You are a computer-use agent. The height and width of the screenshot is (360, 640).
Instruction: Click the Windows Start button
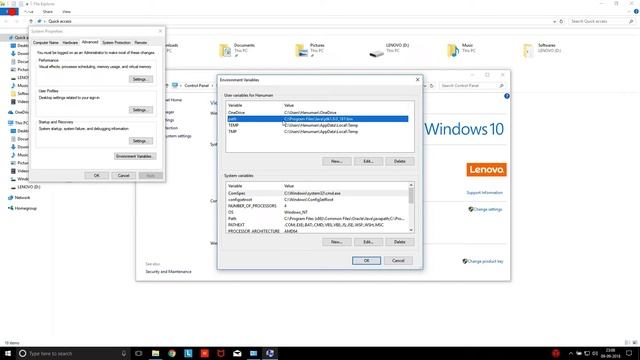(x=8, y=353)
